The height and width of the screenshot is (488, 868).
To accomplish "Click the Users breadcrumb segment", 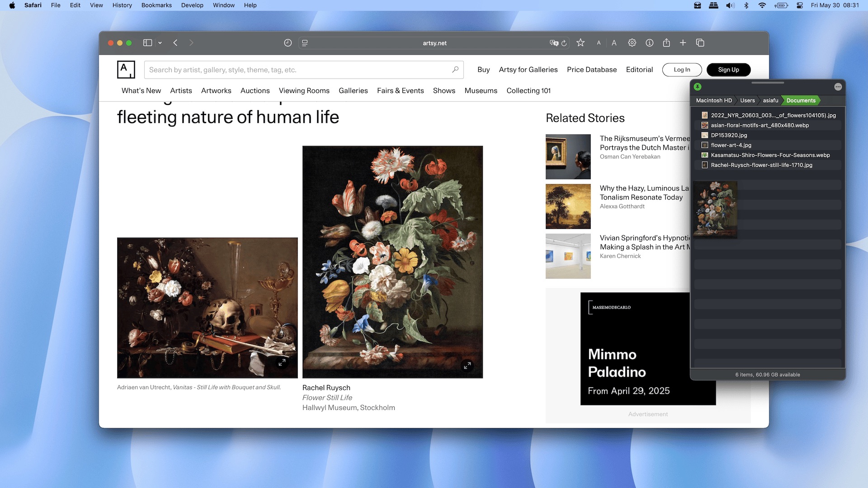I will tap(747, 100).
